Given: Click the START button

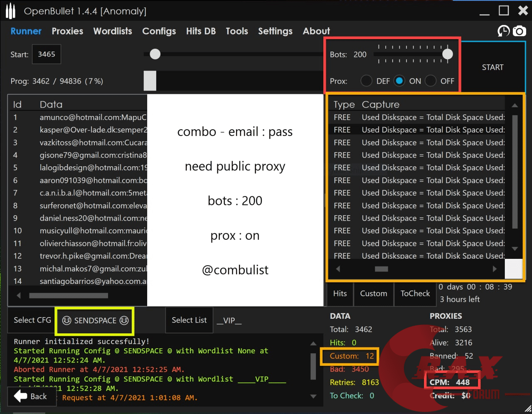Looking at the screenshot, I should [x=493, y=67].
